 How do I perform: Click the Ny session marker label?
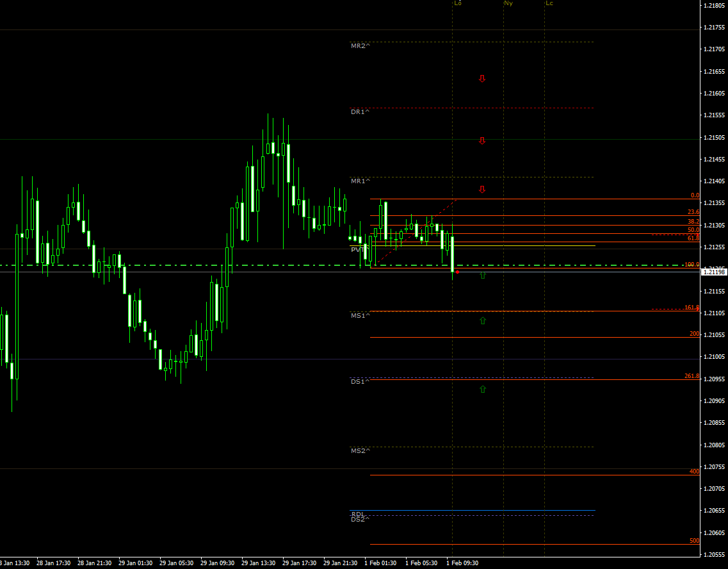(508, 4)
